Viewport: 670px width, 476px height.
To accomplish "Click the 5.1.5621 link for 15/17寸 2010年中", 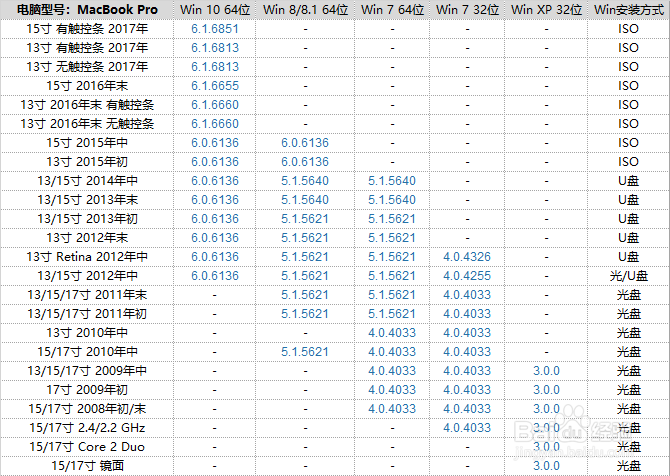I will coord(305,352).
